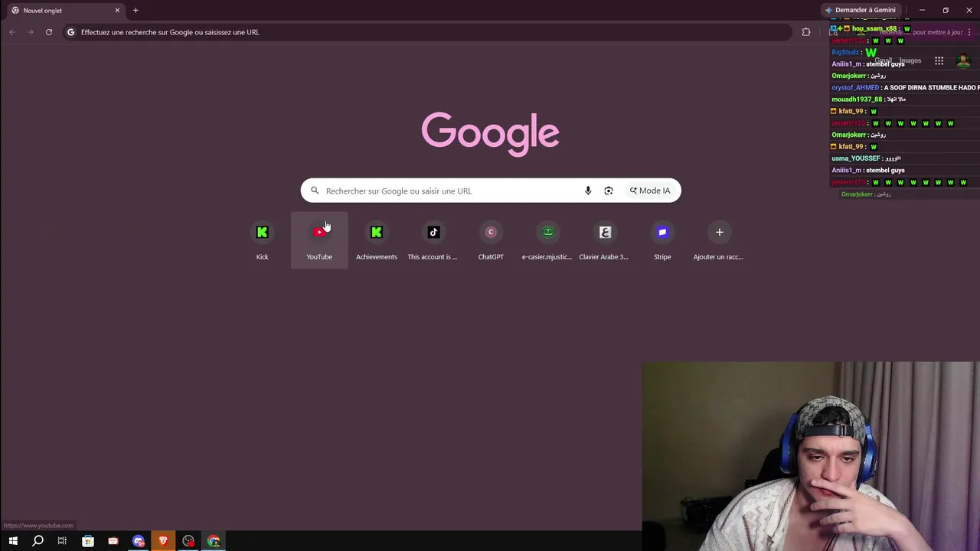
Task: Open the Gmail link
Action: pyautogui.click(x=884, y=60)
